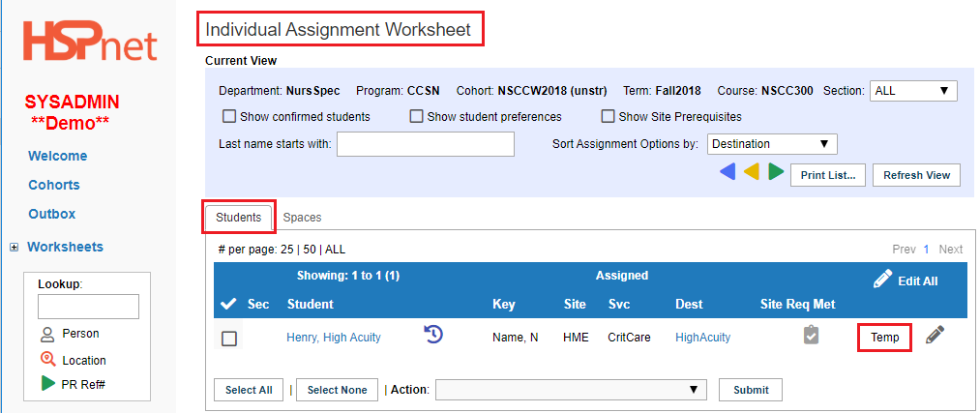This screenshot has width=980, height=413.
Task: Click the select-all checkmark column header
Action: click(x=228, y=305)
